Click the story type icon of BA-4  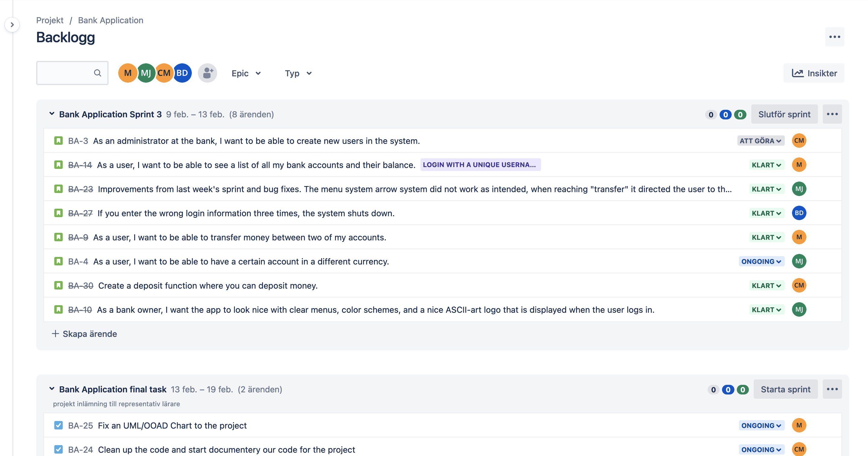(58, 261)
